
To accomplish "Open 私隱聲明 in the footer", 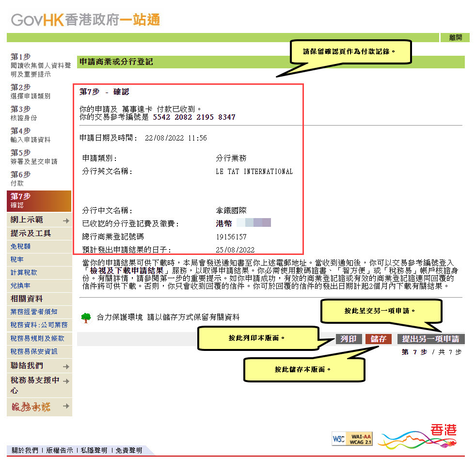I will click(x=94, y=450).
